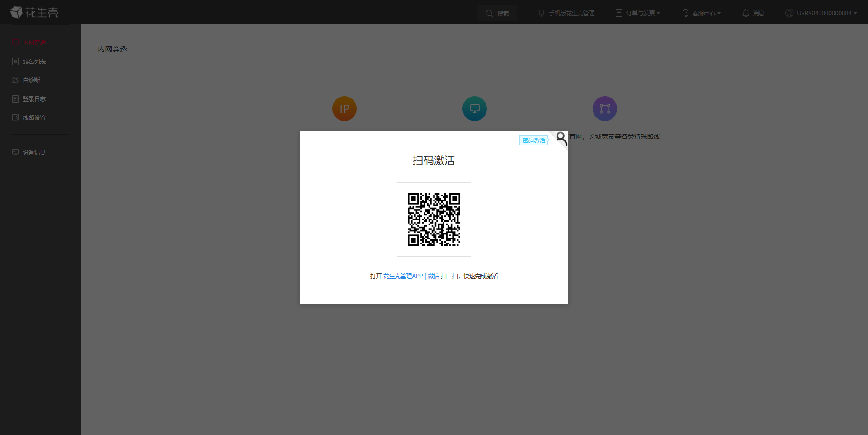Viewport: 868px width, 435px height.
Task: Click the 微信 link
Action: [x=433, y=276]
